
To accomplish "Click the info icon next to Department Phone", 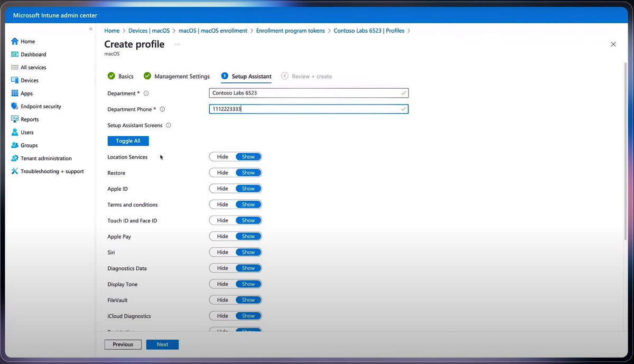I will click(x=162, y=109).
